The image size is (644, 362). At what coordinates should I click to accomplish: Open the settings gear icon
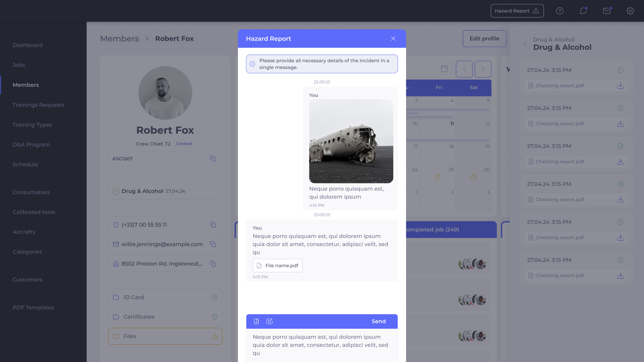click(630, 11)
